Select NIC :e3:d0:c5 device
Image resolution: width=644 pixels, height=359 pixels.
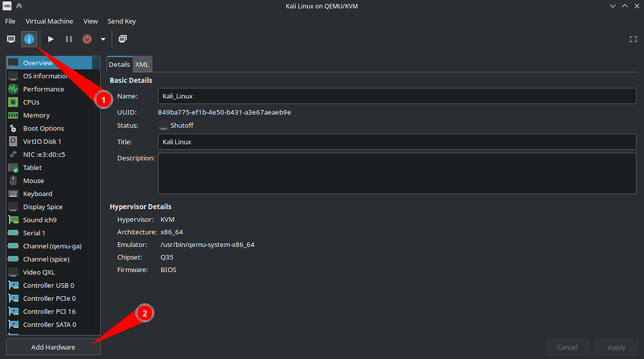tap(47, 154)
